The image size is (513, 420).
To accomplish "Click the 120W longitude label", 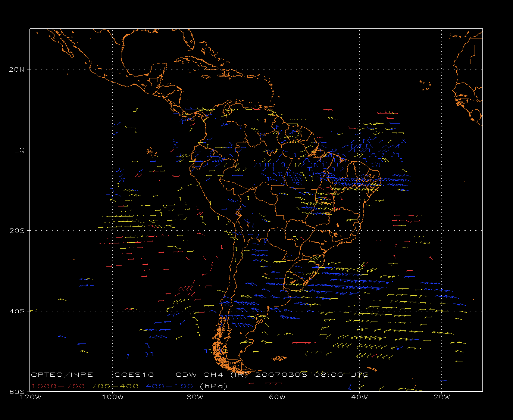I will 30,397.
